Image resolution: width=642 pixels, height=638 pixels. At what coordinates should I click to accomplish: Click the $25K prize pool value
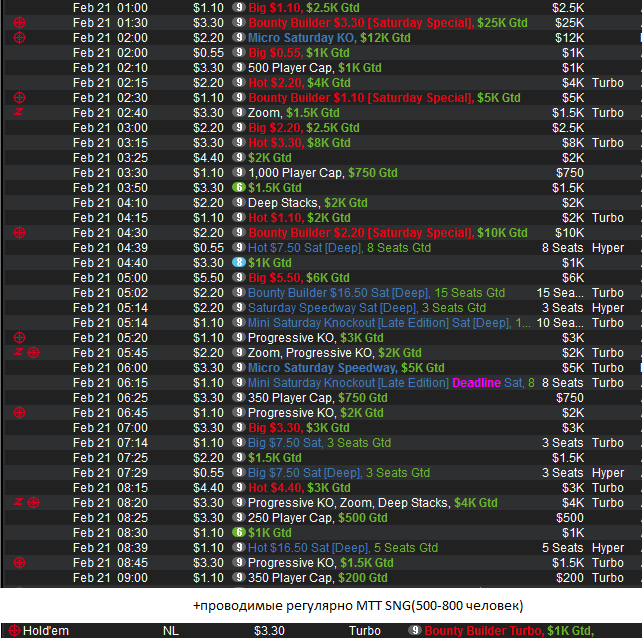[x=570, y=23]
